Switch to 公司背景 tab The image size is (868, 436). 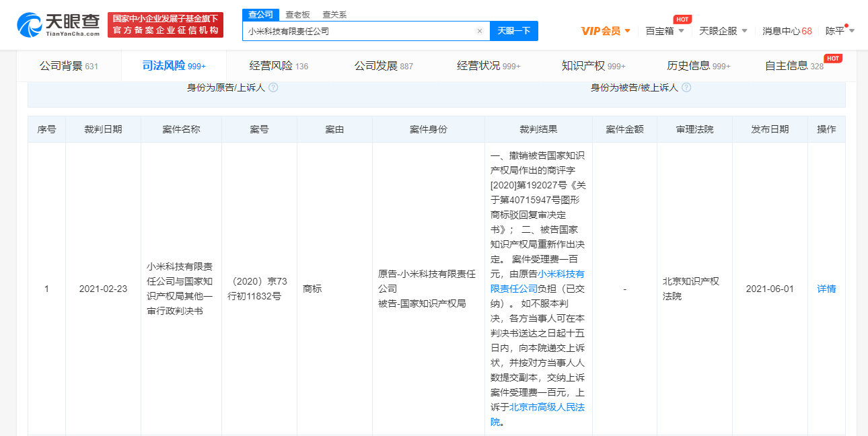pyautogui.click(x=69, y=66)
